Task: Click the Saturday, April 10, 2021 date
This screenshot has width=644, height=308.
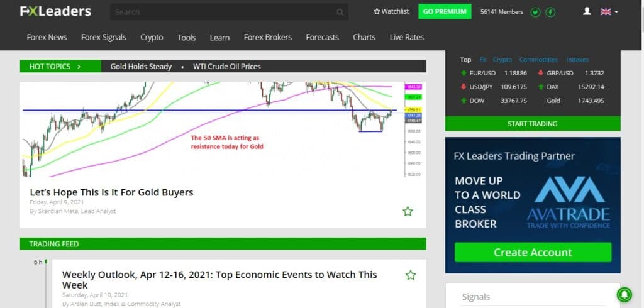Action: (95, 295)
